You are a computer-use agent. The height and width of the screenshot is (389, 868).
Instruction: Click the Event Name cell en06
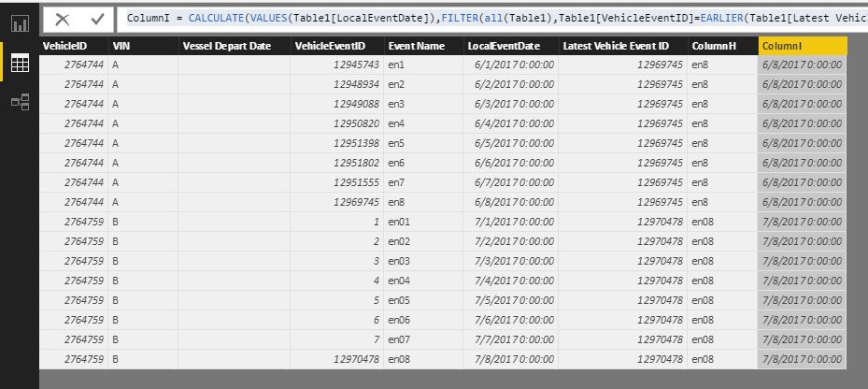[423, 320]
